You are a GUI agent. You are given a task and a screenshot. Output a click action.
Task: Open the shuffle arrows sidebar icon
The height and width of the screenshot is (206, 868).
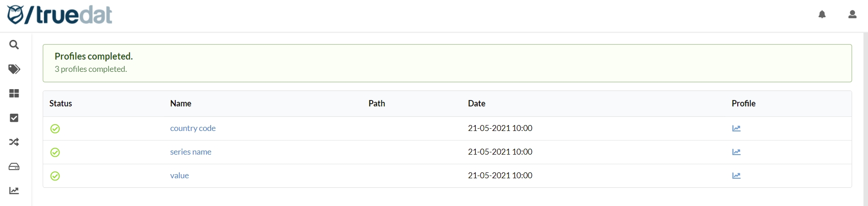14,142
